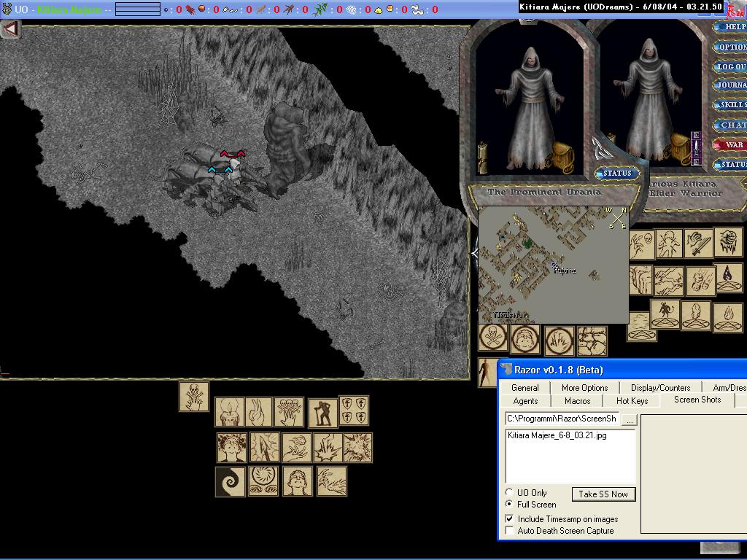Switch to the More Options tab

pyautogui.click(x=584, y=388)
